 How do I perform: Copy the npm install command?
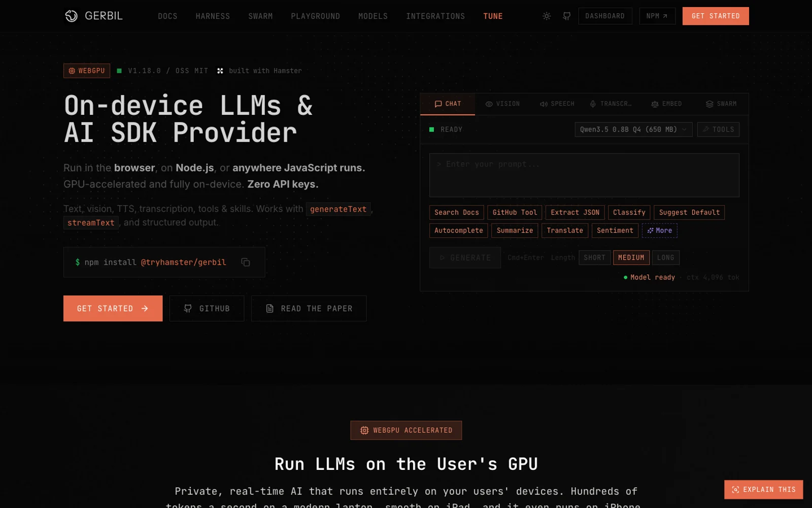coord(246,262)
